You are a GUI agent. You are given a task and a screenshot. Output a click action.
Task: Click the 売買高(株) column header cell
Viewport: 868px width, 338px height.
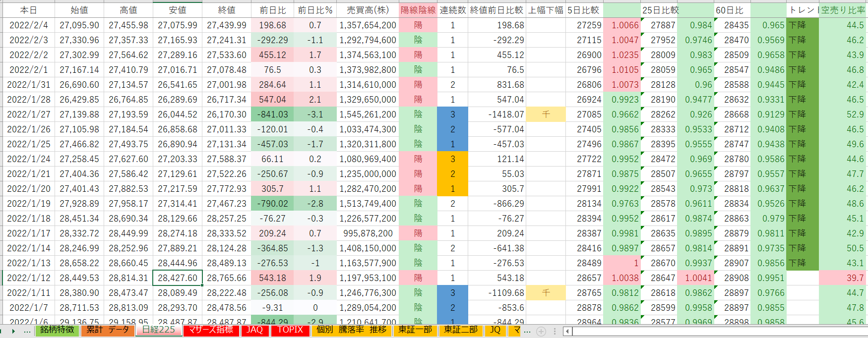368,10
